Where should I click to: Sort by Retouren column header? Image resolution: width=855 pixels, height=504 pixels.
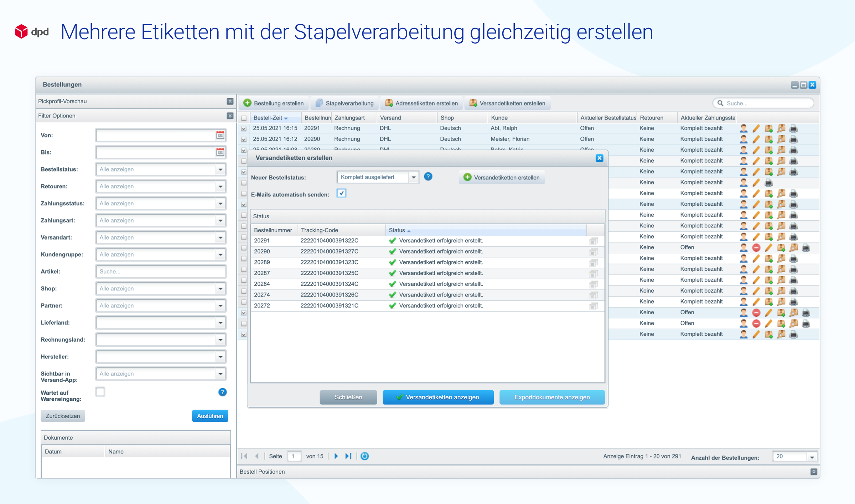coord(657,118)
